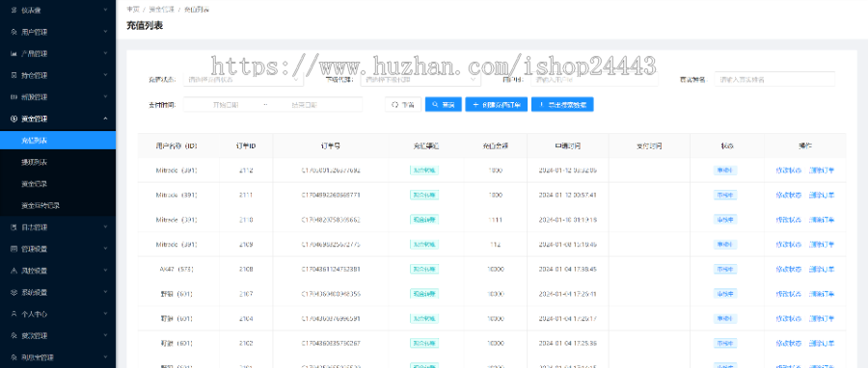Click the 重置 reset button
The height and width of the screenshot is (368, 868).
pyautogui.click(x=403, y=104)
